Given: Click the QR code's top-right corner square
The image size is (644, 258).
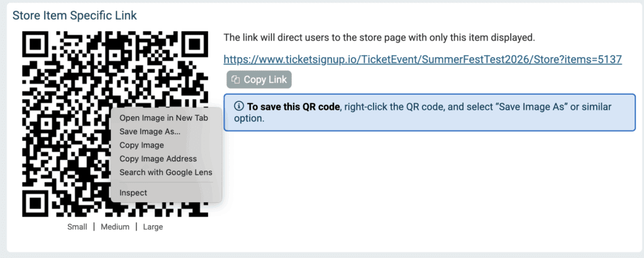Looking at the screenshot, I should point(194,46).
